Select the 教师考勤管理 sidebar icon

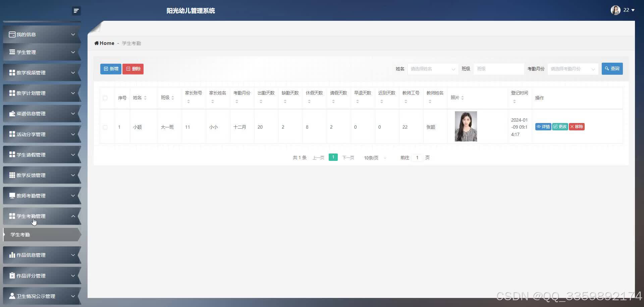point(12,195)
